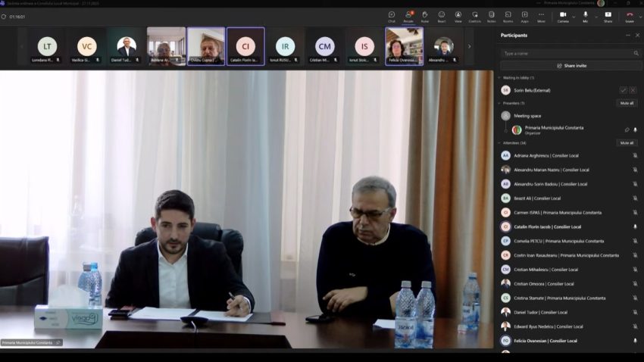
Task: Toggle Catalin Florin Iacob mic icon
Action: point(635,226)
